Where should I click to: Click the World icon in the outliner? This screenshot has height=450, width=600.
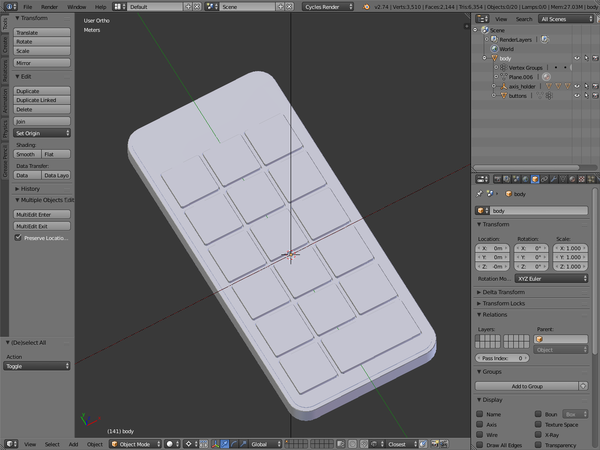pyautogui.click(x=492, y=48)
